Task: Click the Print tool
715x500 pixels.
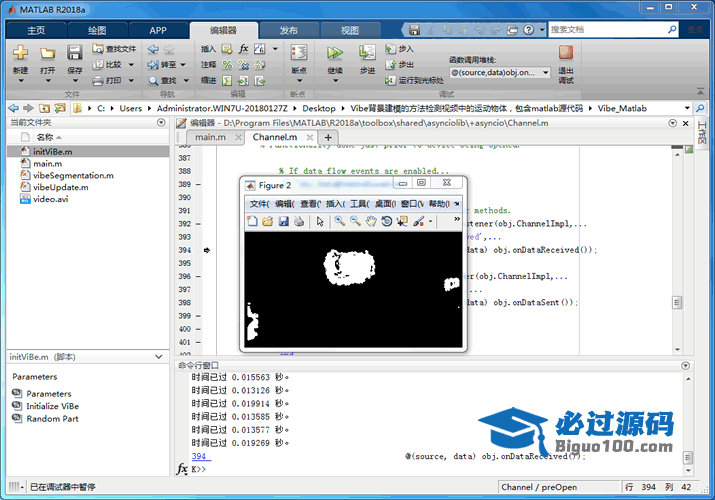Action: [113, 81]
